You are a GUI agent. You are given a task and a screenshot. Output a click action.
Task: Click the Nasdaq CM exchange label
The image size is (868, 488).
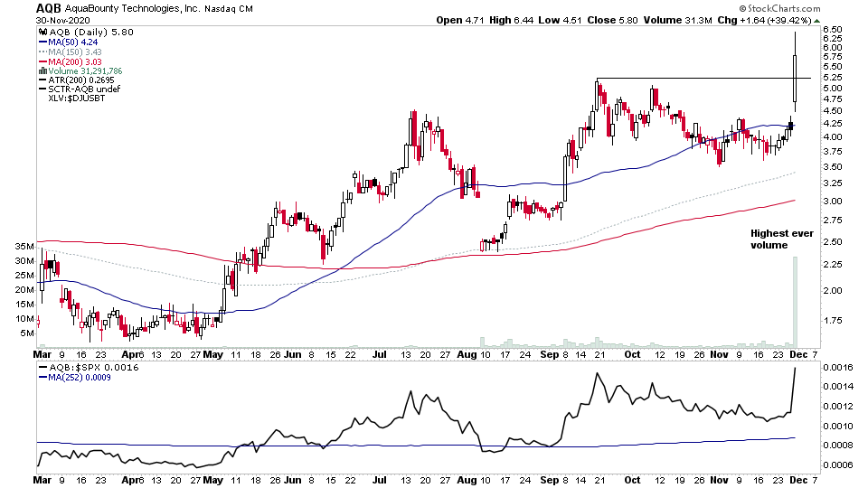click(x=229, y=9)
